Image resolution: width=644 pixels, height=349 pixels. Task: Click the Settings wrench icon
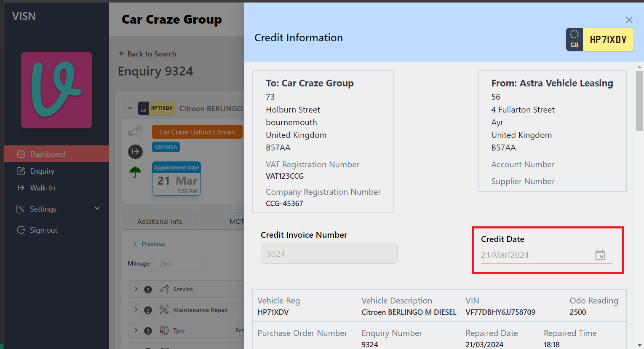click(20, 209)
